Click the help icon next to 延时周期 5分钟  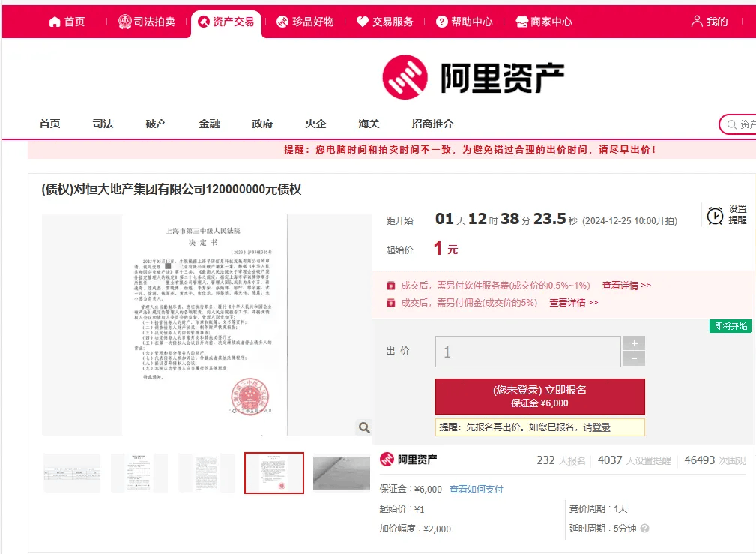pyautogui.click(x=644, y=529)
